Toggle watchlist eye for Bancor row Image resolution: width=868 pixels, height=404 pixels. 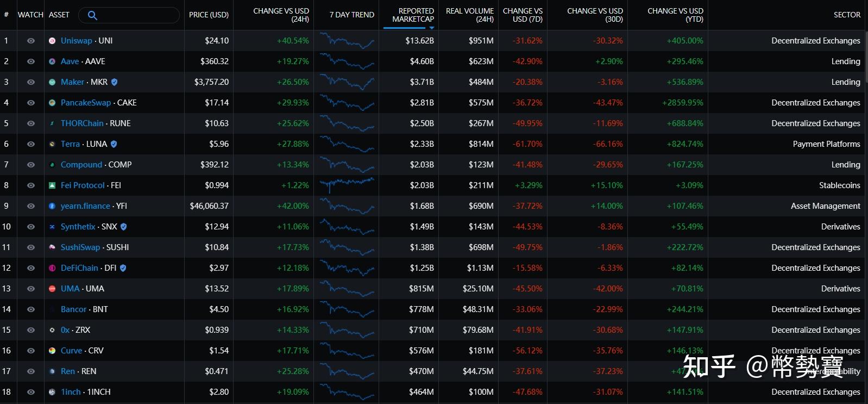pyautogui.click(x=31, y=309)
